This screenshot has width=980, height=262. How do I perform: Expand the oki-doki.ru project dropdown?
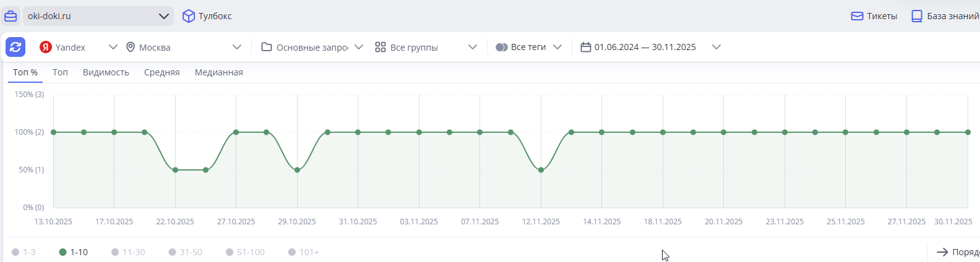tap(164, 16)
